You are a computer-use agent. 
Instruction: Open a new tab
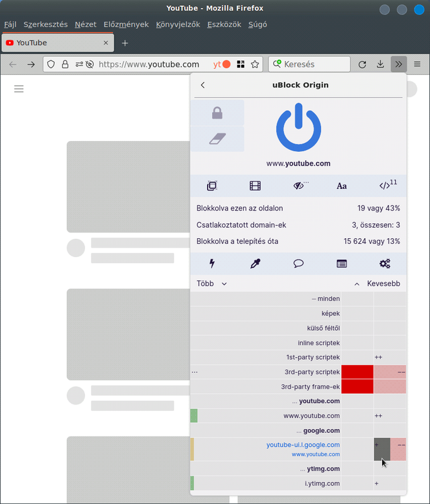(125, 43)
